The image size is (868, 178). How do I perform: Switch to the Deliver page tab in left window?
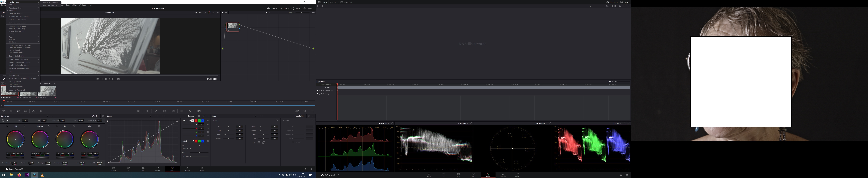202,169
